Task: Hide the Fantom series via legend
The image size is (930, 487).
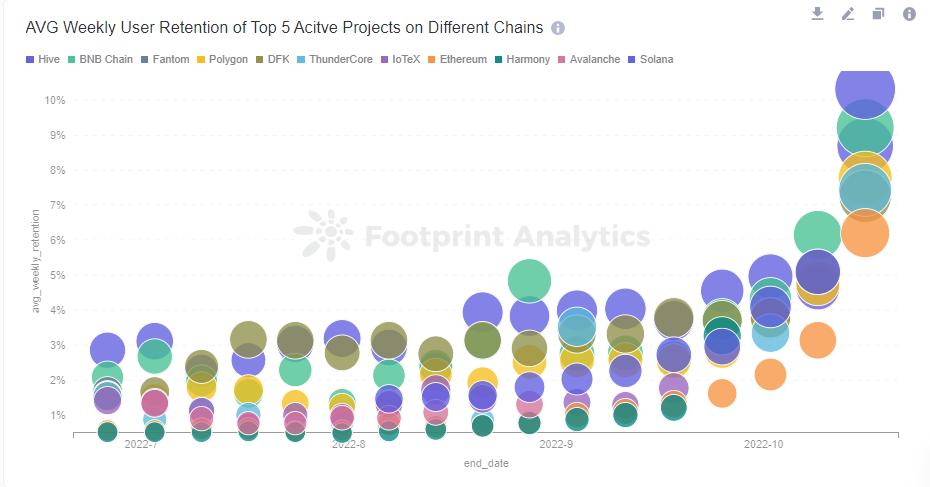Action: point(164,59)
